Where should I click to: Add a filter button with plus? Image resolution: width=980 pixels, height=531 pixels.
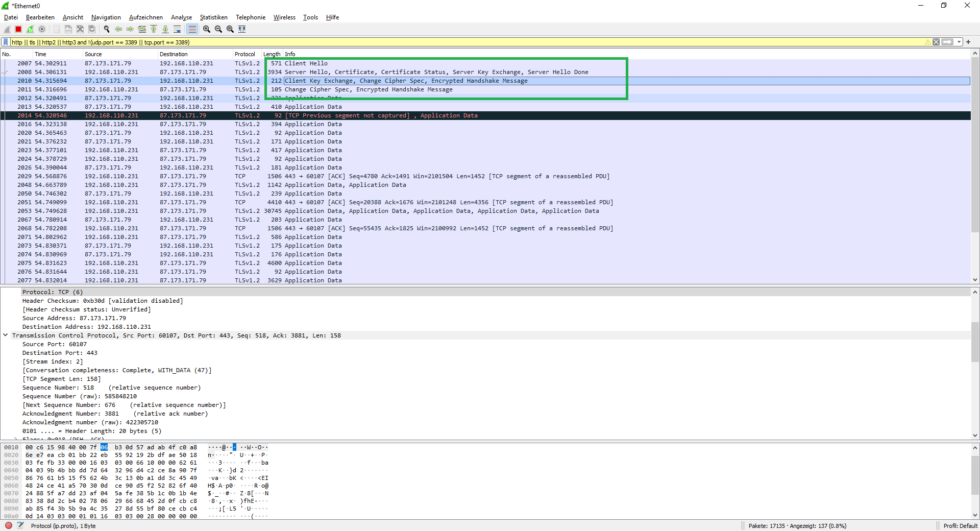click(968, 42)
